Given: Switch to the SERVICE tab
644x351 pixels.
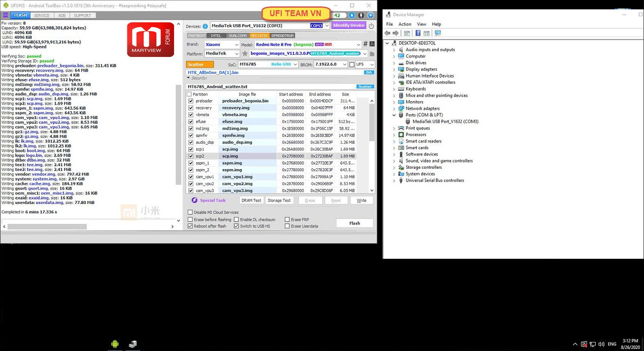Looking at the screenshot, I should 42,16.
